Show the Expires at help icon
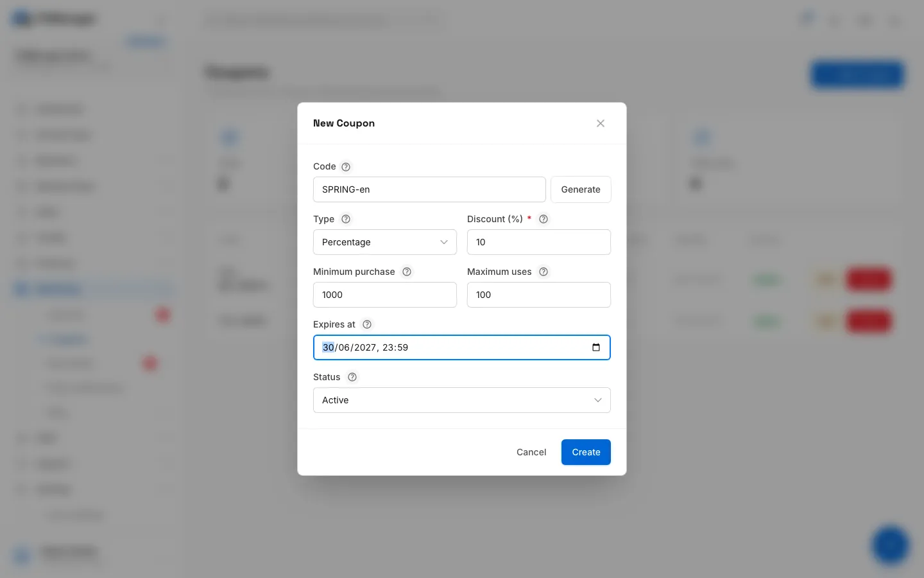 pyautogui.click(x=367, y=324)
